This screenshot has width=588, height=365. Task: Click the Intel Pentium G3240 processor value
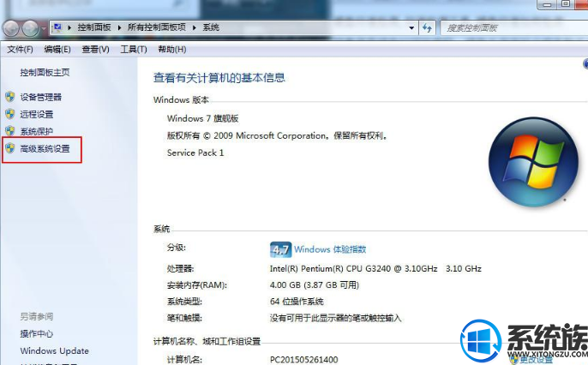(x=375, y=268)
